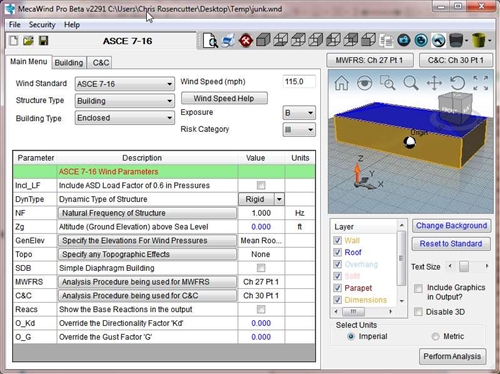The image size is (500, 374).
Task: Click the MecaWind app icon in title bar
Action: point(10,9)
